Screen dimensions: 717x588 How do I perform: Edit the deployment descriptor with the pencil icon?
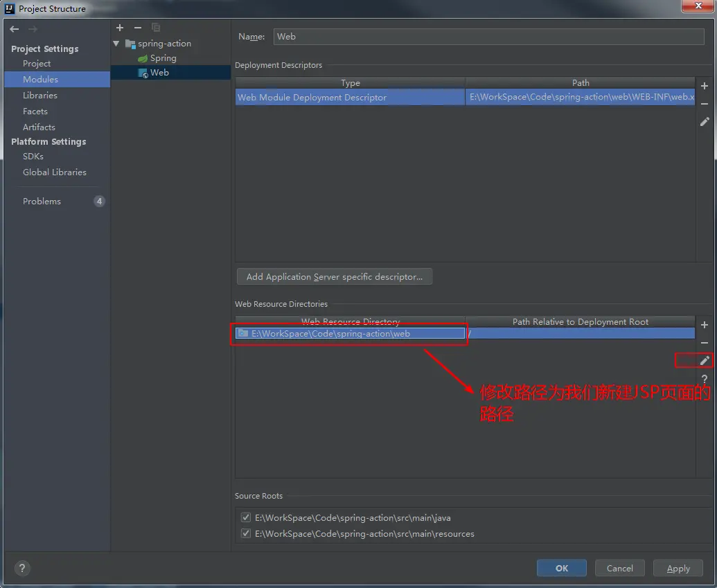tap(705, 122)
